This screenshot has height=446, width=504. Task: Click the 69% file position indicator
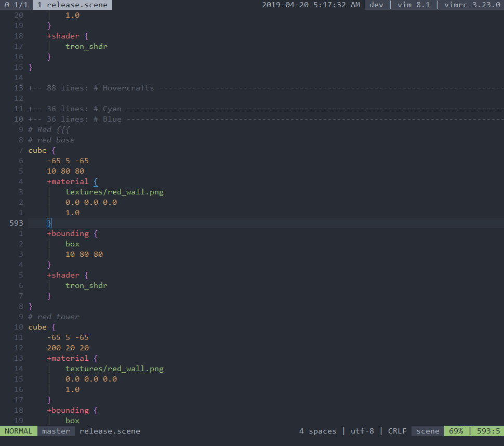[x=456, y=431]
